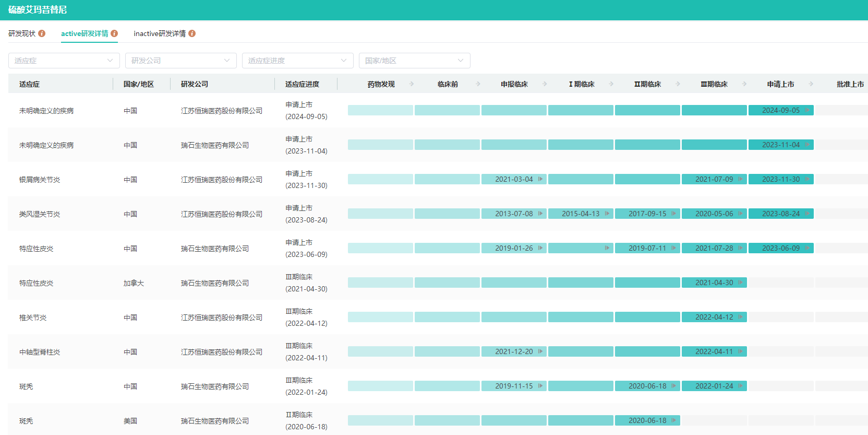
Task: Open the 研发公司 filter dropdown
Action: [180, 61]
